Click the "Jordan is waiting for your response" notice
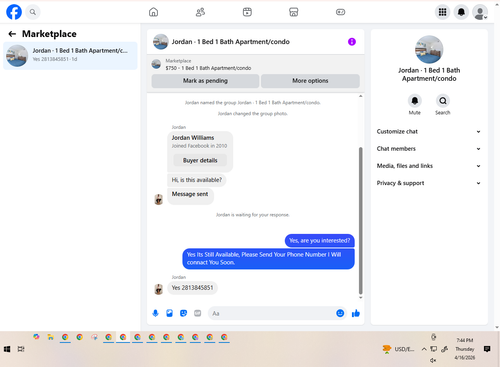This screenshot has height=367, width=500. [253, 215]
